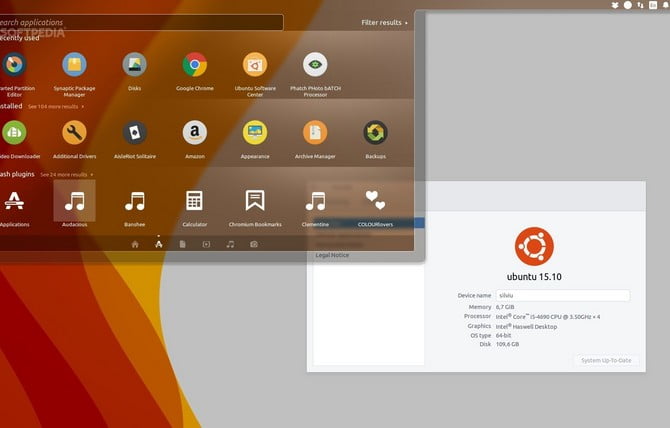The image size is (670, 428).
Task: Select the highlighted Audacious plugin
Action: pos(74,201)
